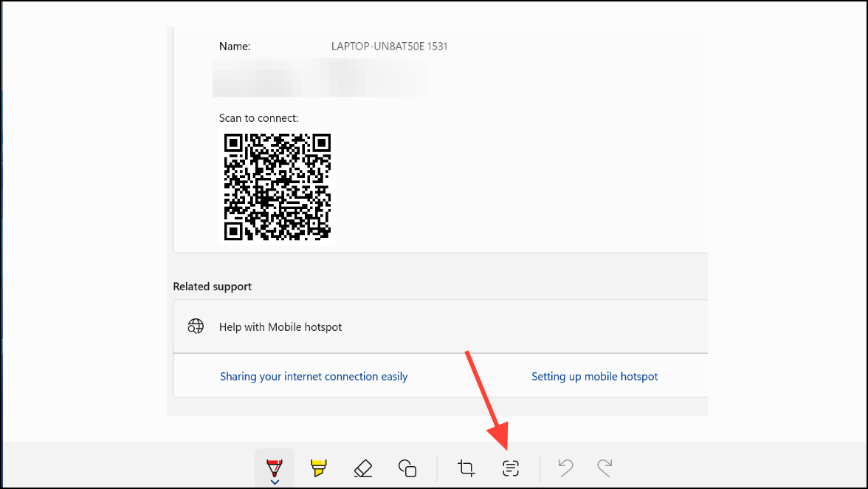Select the red ballpoint pen tool
Screen dimensions: 868x489
click(275, 468)
